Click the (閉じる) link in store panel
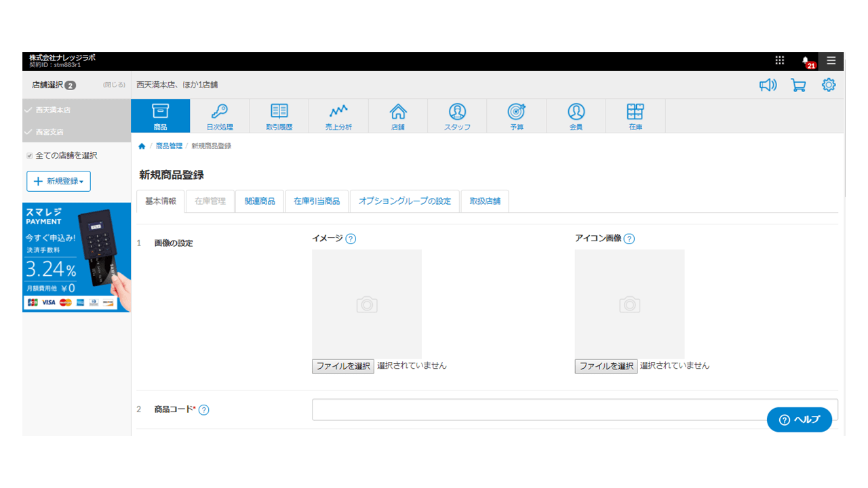The image size is (868, 488). point(114,85)
